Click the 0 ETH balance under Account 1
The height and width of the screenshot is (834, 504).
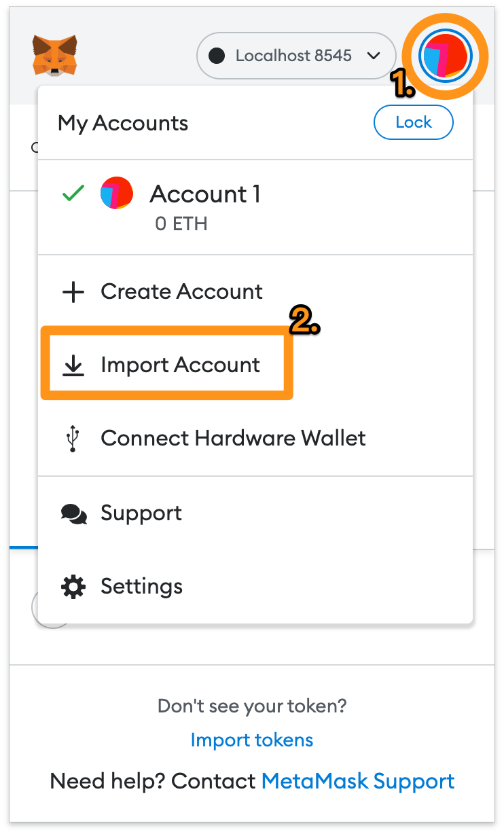click(x=181, y=223)
